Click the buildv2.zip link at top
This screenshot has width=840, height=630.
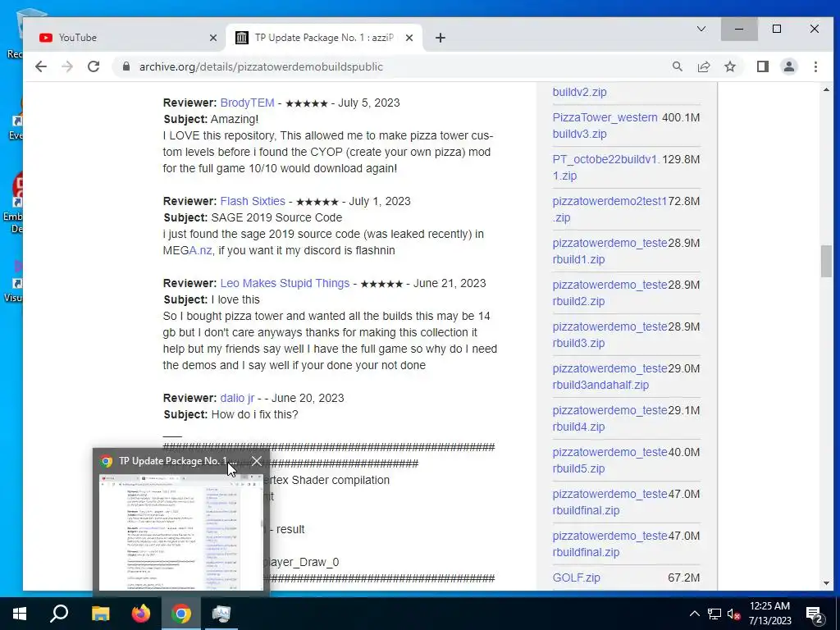(579, 92)
